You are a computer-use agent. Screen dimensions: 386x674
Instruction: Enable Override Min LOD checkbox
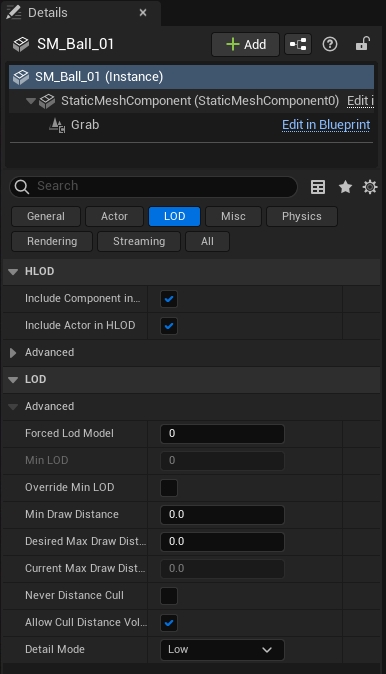point(169,488)
